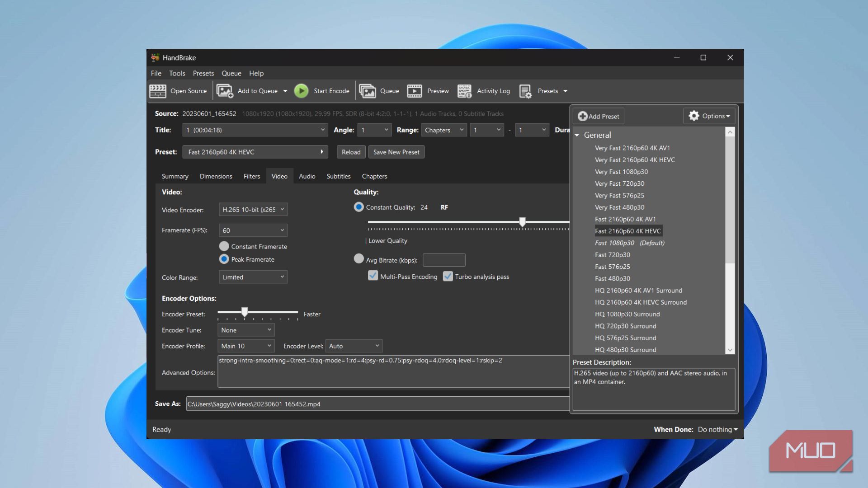Viewport: 868px width, 488px height.
Task: Select Very Fast 2160p60 4K AV1 preset
Action: (x=632, y=148)
